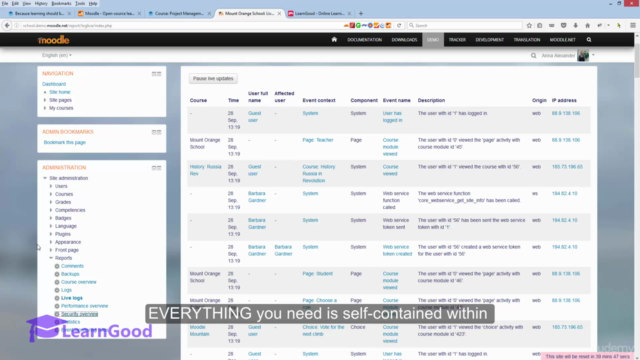Open the Page: Student event context link
Image resolution: width=640 pixels, height=360 pixels.
click(317, 274)
